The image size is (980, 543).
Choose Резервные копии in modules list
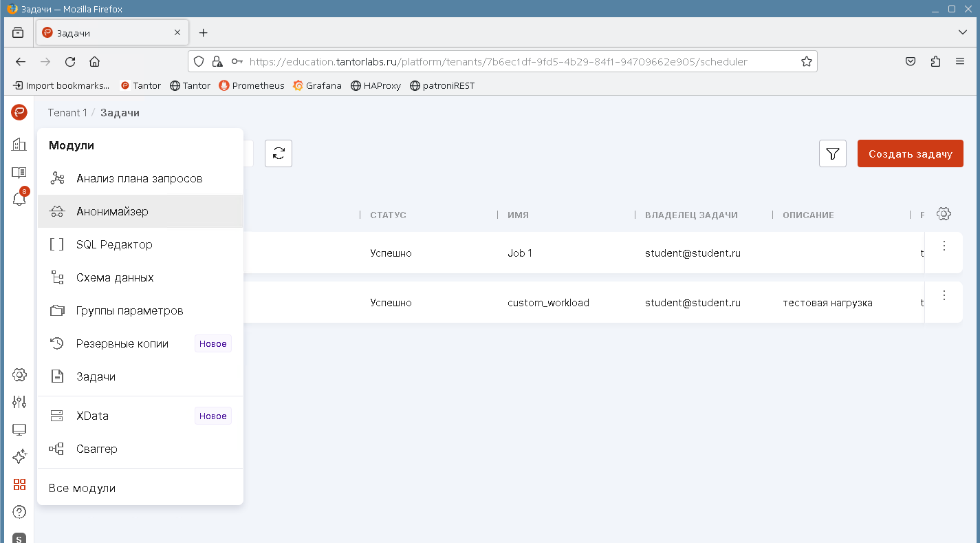[x=122, y=343]
